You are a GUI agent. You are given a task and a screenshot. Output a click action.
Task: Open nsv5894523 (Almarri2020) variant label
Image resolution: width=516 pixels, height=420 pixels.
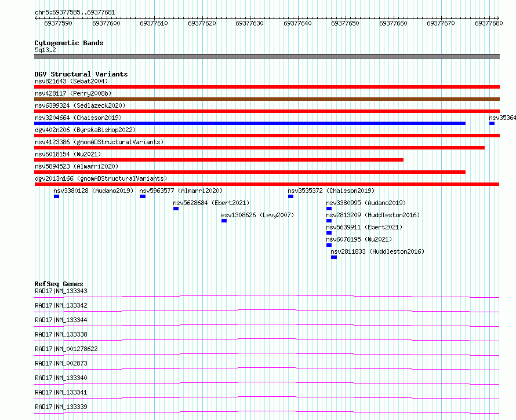coord(77,166)
